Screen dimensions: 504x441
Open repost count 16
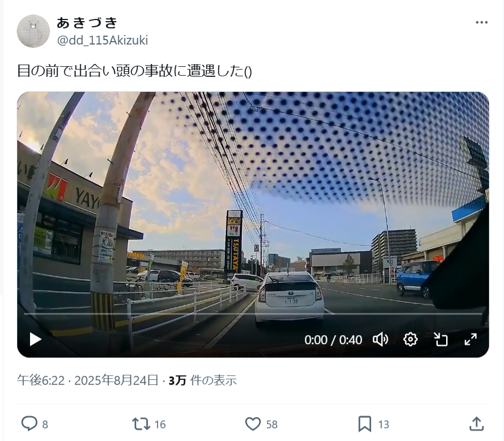(160, 424)
